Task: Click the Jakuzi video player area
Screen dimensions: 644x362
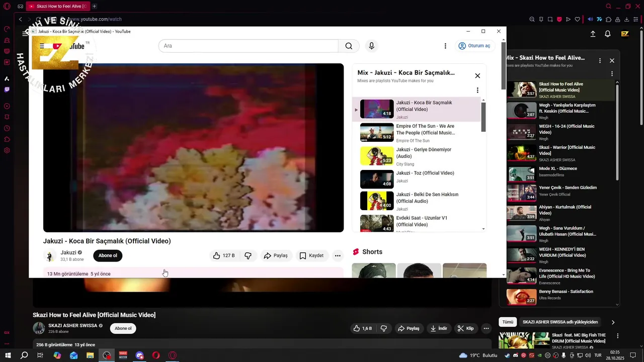Action: coord(193,147)
